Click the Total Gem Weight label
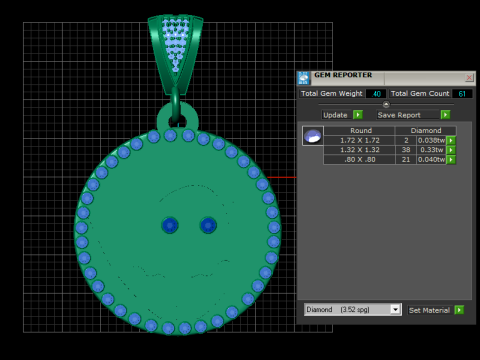Image resolution: width=480 pixels, height=360 pixels. 332,94
